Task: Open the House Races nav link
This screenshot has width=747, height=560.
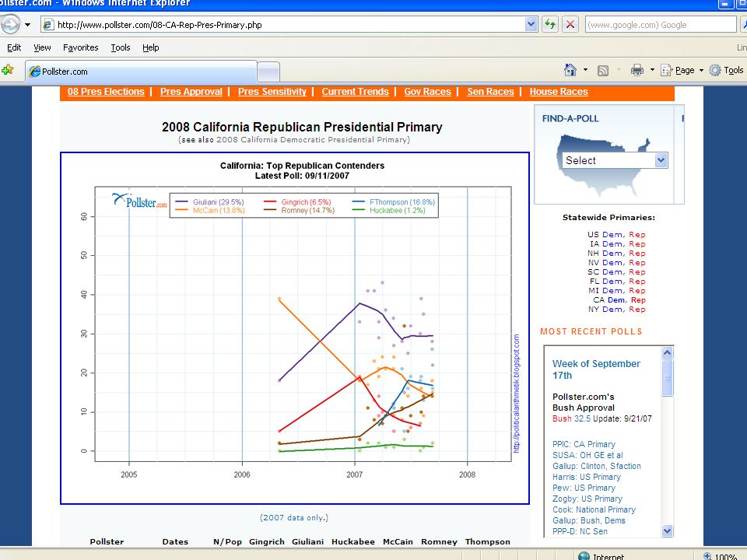Action: pyautogui.click(x=559, y=92)
